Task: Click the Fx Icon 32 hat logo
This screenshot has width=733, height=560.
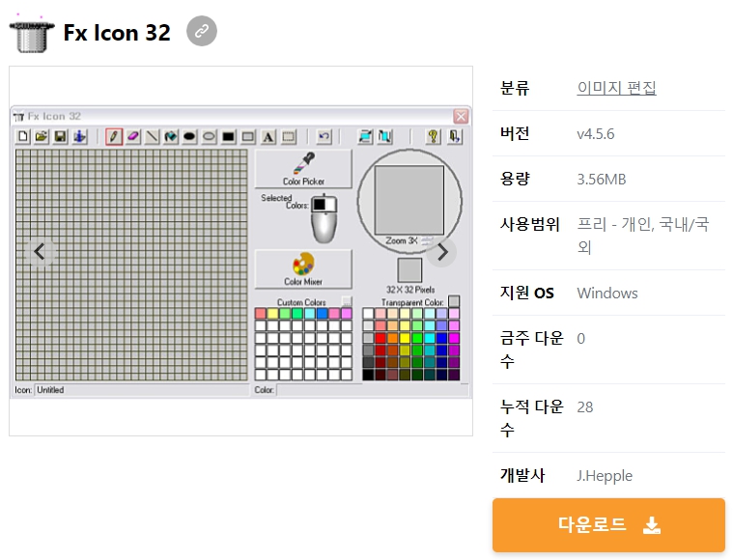Action: point(31,34)
